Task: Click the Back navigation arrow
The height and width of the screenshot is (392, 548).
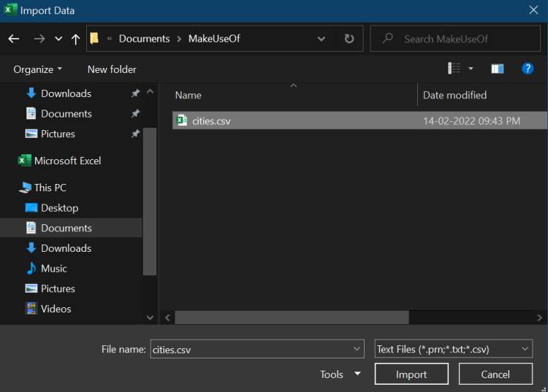Action: [x=13, y=39]
